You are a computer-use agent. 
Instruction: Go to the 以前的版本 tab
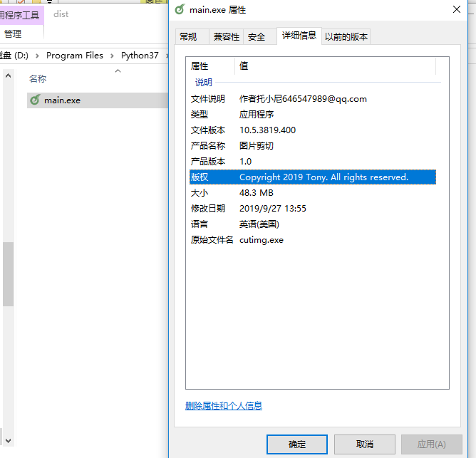coord(346,37)
